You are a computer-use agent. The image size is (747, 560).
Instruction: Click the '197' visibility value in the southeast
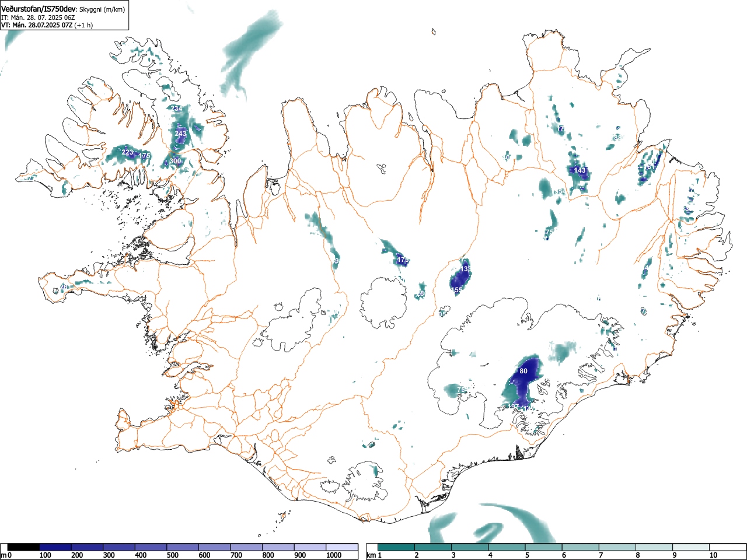click(513, 407)
